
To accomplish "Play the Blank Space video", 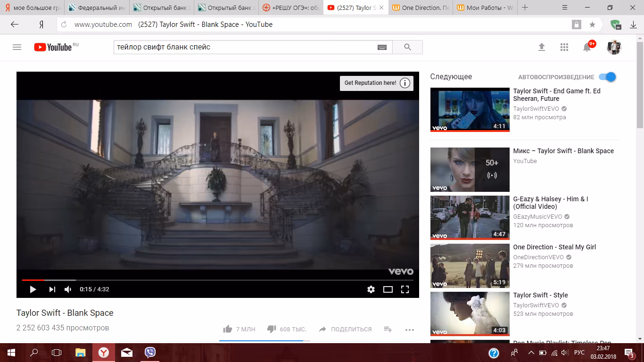I will click(33, 289).
